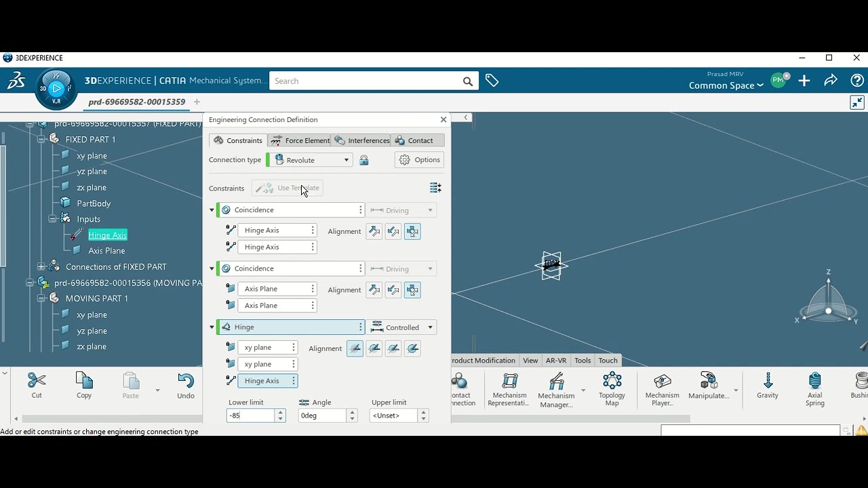This screenshot has height=488, width=868.
Task: Click the robot compass at viewport right
Action: click(827, 298)
